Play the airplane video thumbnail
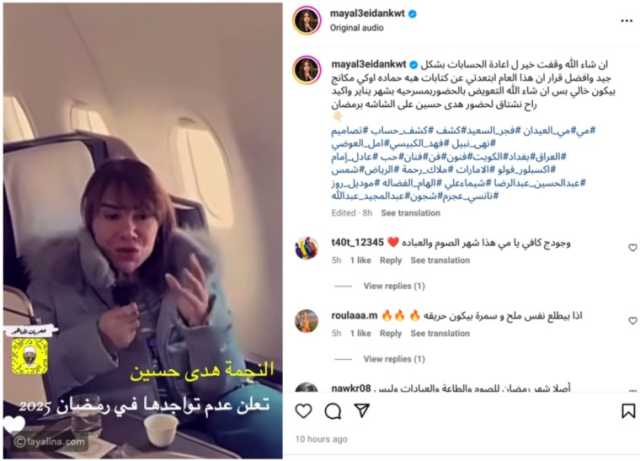The height and width of the screenshot is (461, 640). tap(143, 231)
